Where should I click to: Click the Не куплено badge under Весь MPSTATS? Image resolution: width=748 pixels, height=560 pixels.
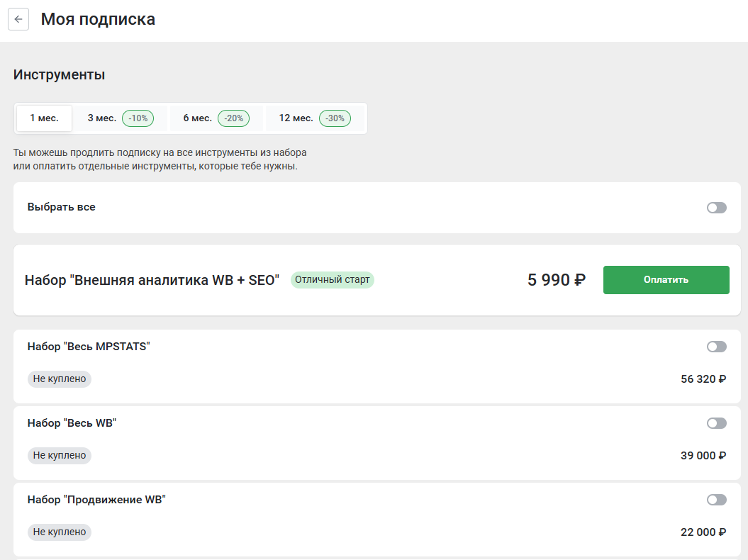point(60,379)
